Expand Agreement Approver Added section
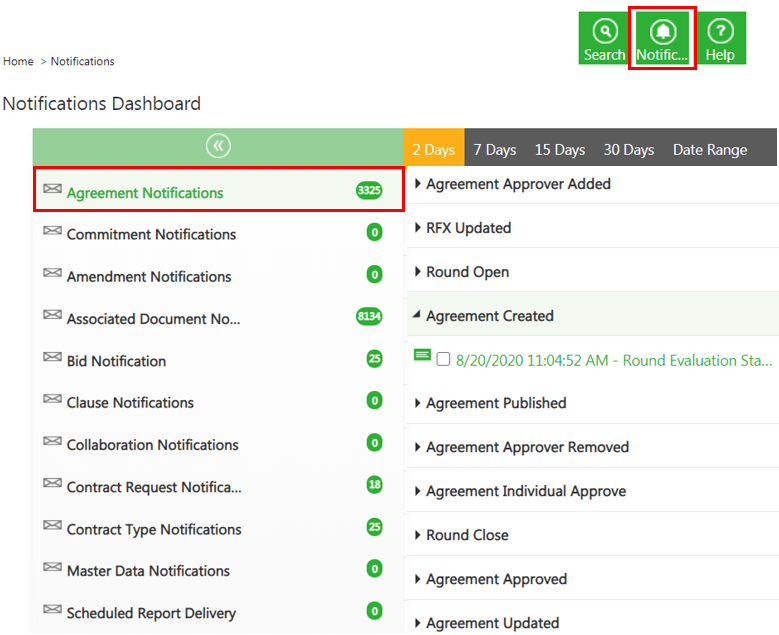 [518, 184]
